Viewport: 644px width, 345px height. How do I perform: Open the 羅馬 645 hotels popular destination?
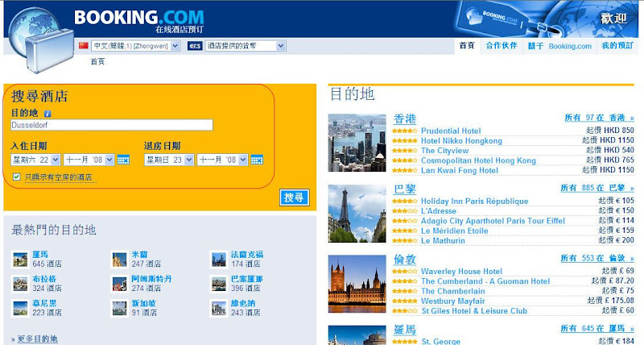40,255
